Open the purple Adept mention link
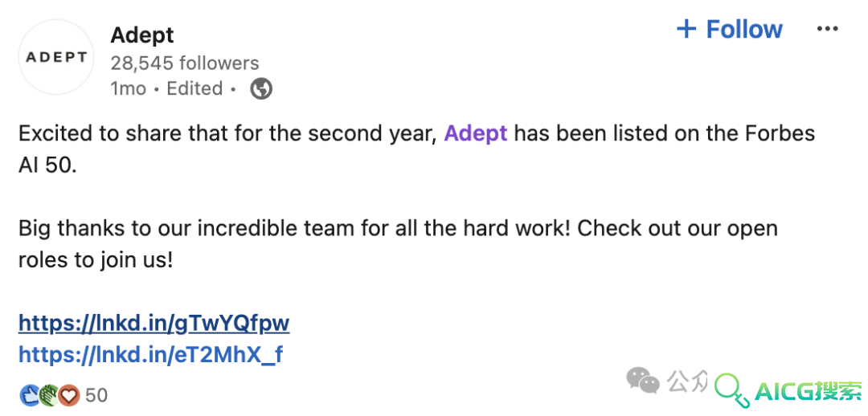 coord(476,134)
